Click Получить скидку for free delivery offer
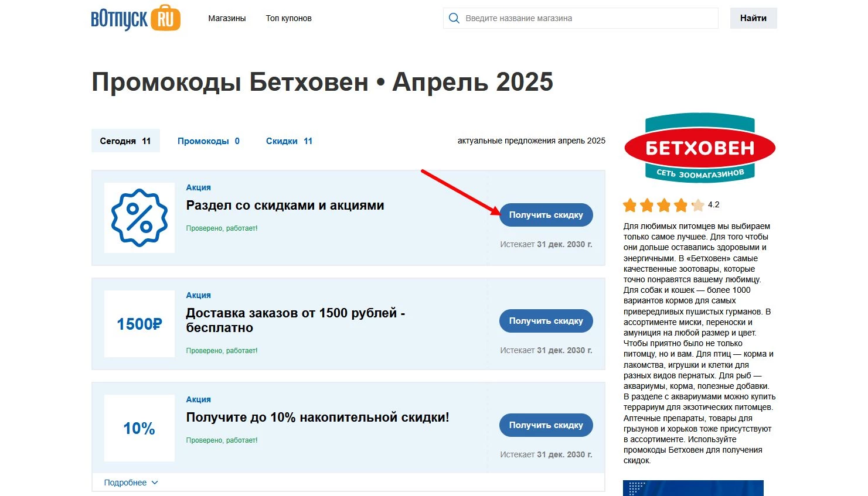Image resolution: width=868 pixels, height=496 pixels. (546, 321)
